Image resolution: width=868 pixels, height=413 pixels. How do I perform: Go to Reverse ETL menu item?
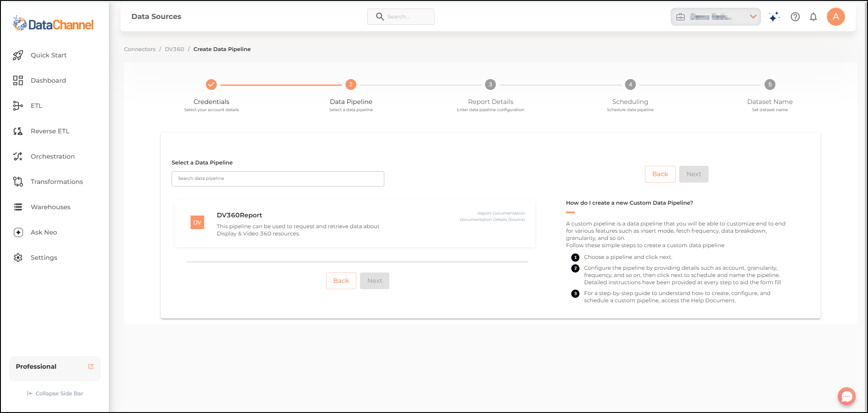[x=50, y=131]
